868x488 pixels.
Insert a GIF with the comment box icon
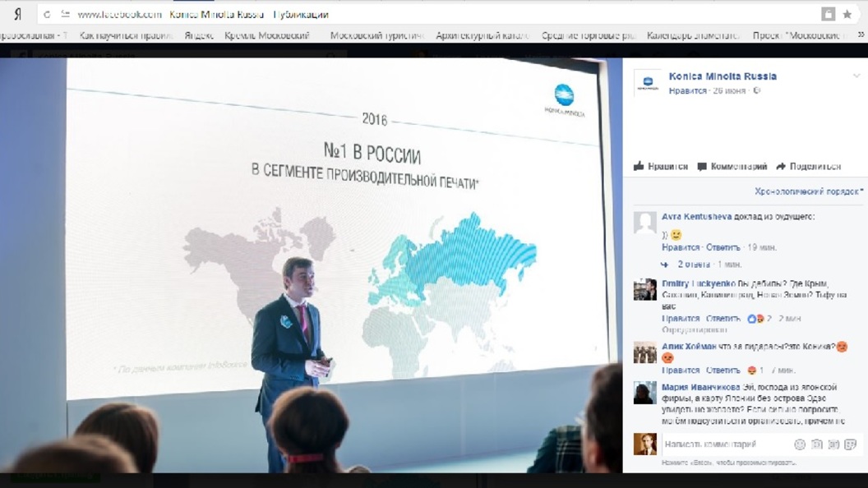(x=833, y=444)
